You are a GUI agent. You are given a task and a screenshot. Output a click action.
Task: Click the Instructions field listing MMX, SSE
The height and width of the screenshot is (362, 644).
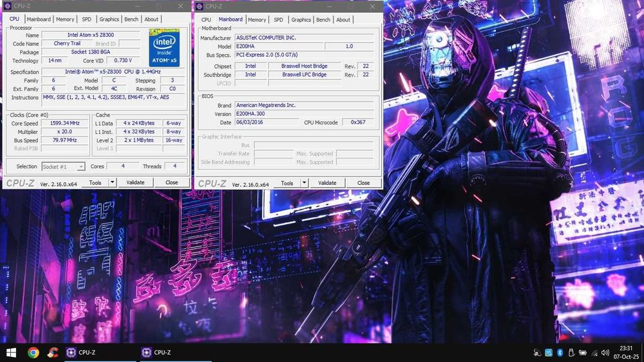click(x=113, y=100)
